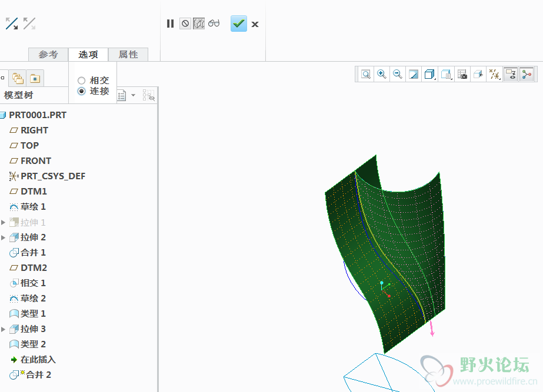This screenshot has height=392, width=543.
Task: Toggle the annotation display eye icon
Action: tap(511, 74)
